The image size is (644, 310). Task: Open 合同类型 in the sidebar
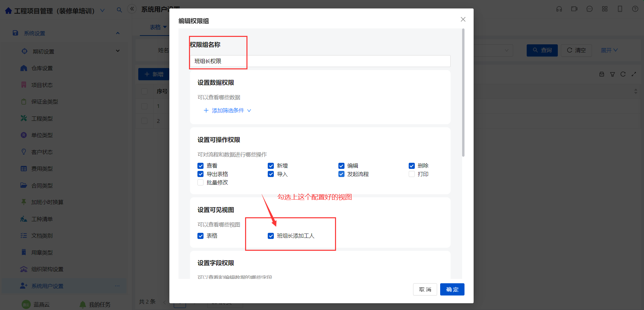click(x=42, y=185)
